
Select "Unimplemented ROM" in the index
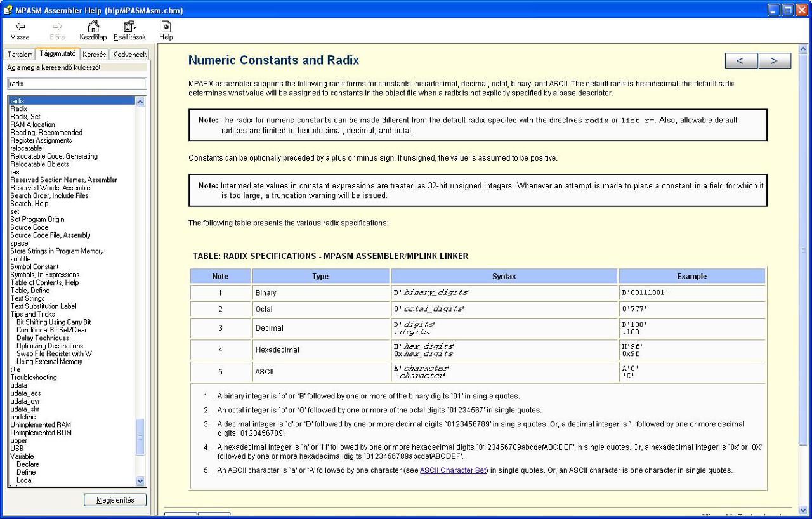[x=41, y=433]
